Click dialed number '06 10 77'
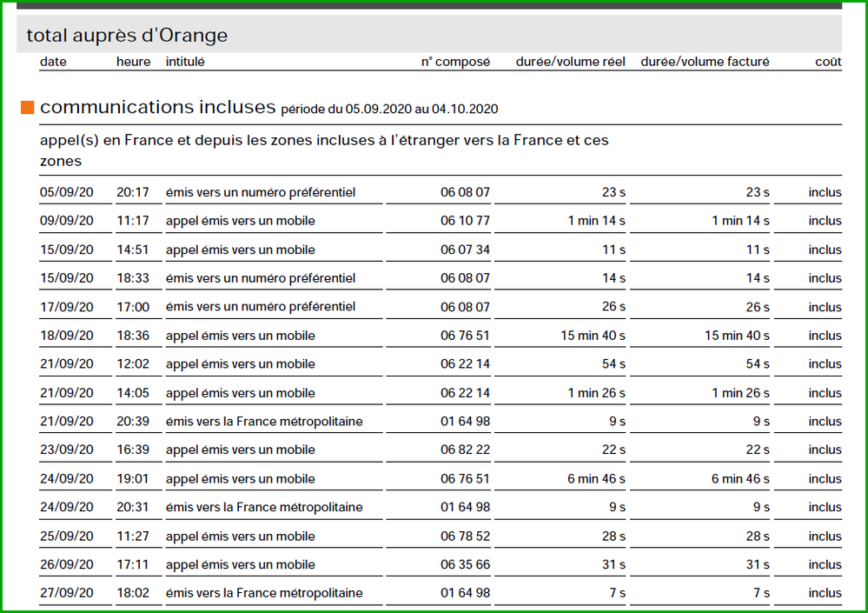This screenshot has height=613, width=868. [x=465, y=220]
